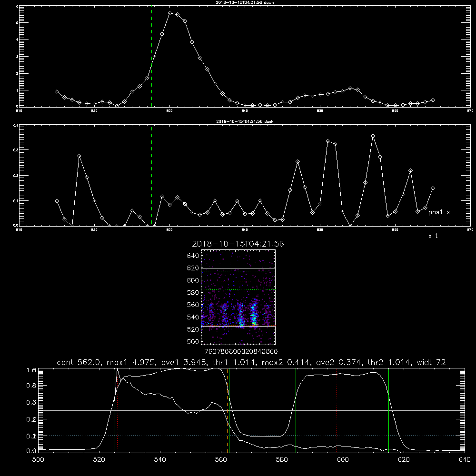
Task: Click the x-axis label '640' of the bottom plot
Action: pos(465,460)
